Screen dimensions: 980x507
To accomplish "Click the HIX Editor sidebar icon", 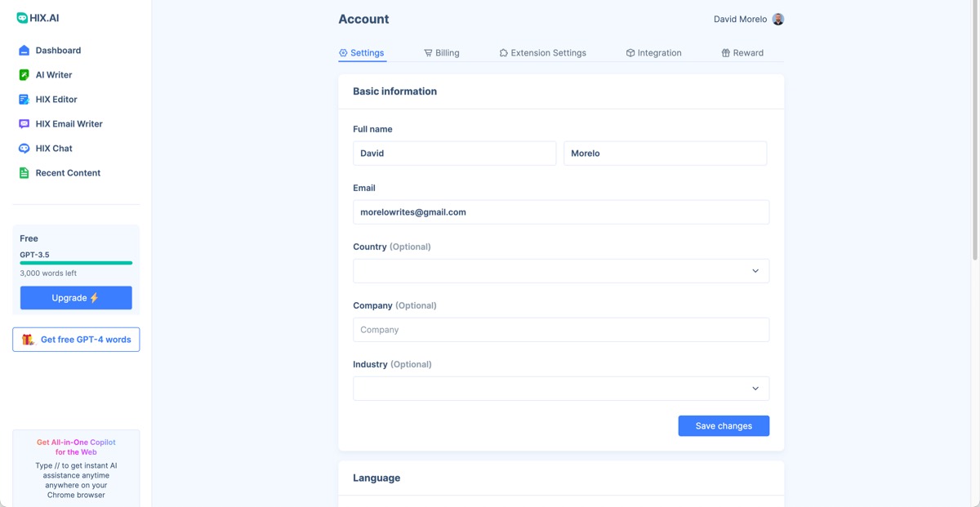I will pos(24,100).
